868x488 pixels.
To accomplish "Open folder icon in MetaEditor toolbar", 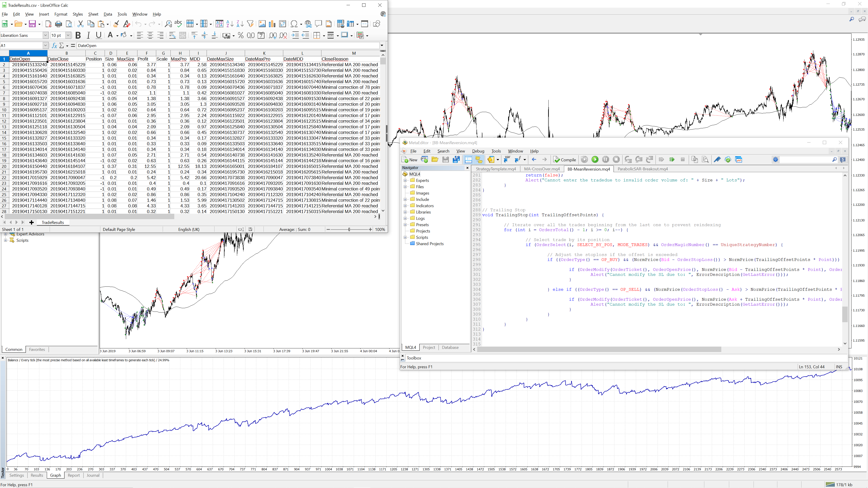I will pos(435,160).
